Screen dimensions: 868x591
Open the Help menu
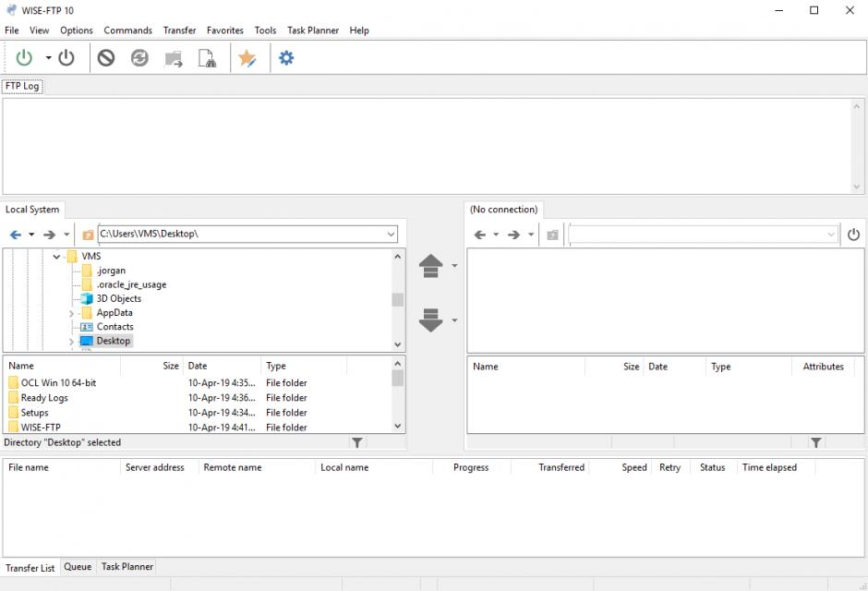click(359, 30)
